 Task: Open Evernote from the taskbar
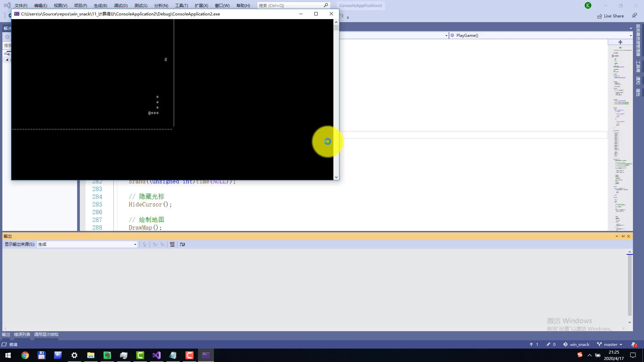click(107, 355)
